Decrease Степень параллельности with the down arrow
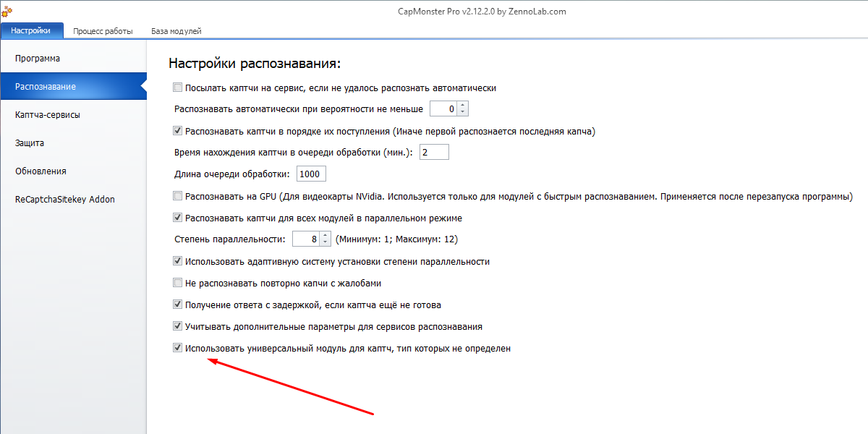Viewport: 868px width, 434px height. tap(325, 243)
